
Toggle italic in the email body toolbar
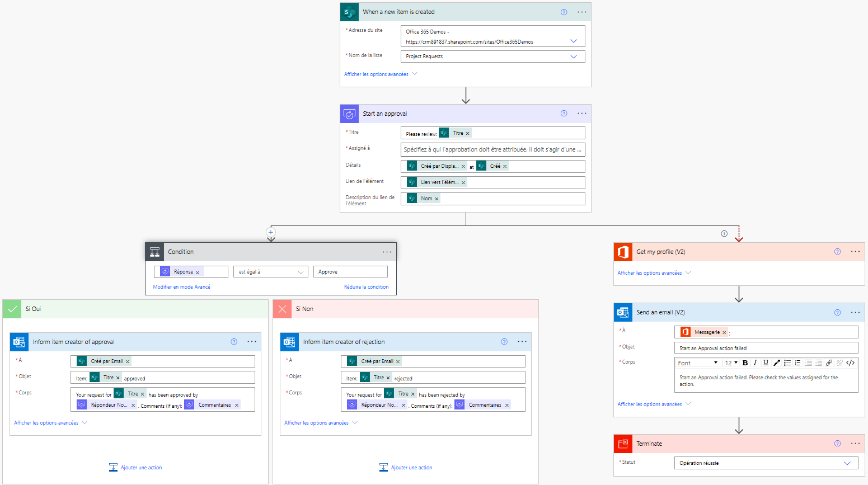click(755, 363)
